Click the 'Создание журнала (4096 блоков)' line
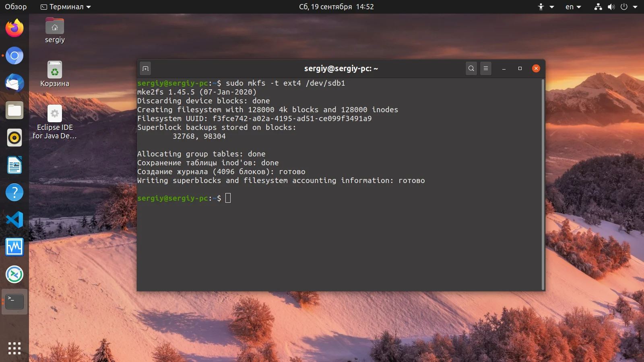This screenshot has width=644, height=362. (221, 172)
